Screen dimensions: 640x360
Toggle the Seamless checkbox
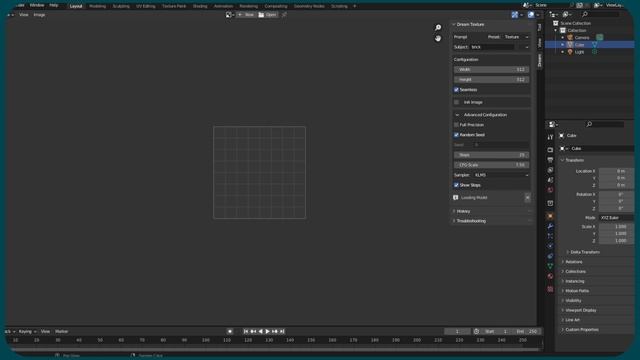pos(456,90)
